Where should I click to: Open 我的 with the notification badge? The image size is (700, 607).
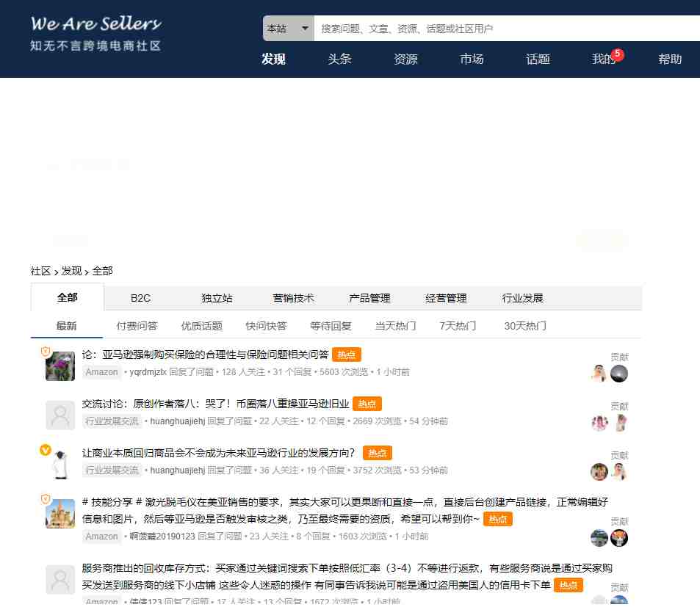[604, 59]
